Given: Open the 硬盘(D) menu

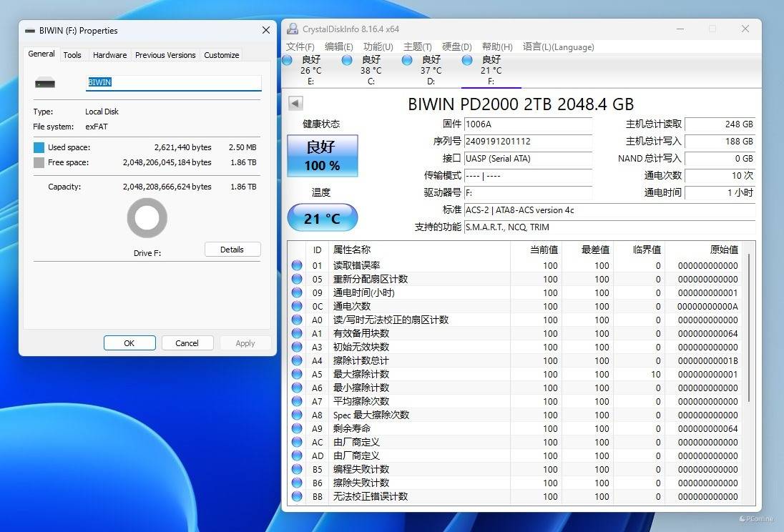Looking at the screenshot, I should point(457,46).
